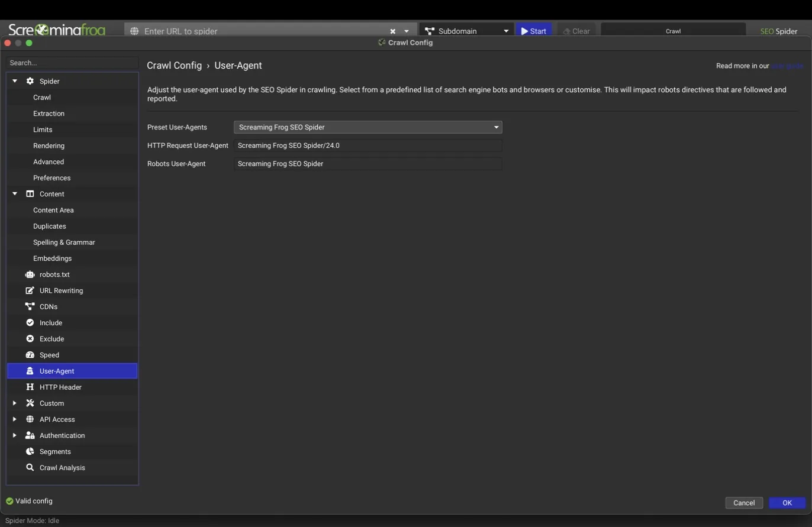Clear the URL bar with the X icon

(392, 31)
